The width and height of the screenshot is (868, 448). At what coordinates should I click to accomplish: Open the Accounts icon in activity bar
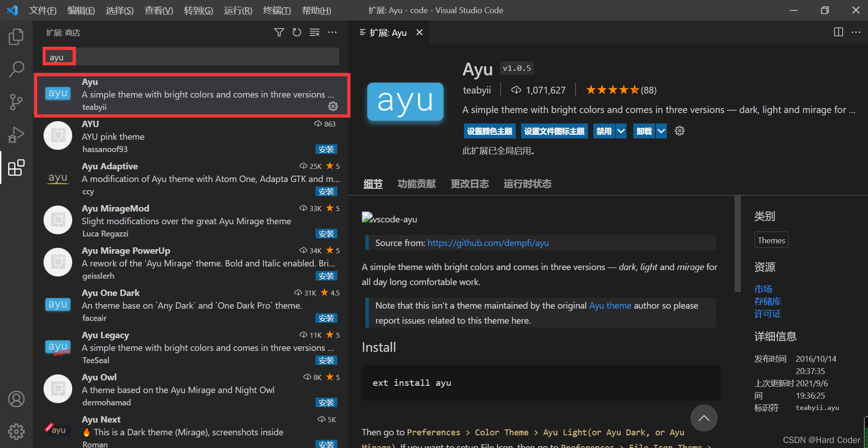[16, 399]
